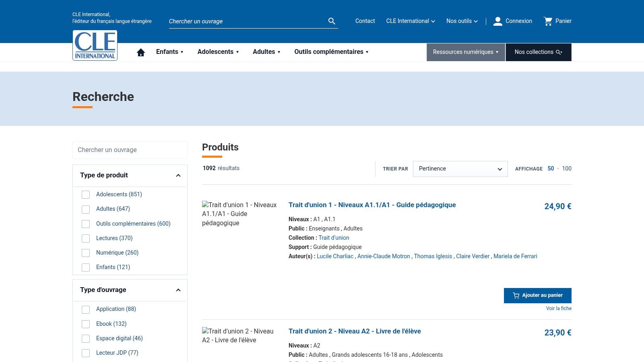Check the Application (88) filter
644x362 pixels.
click(x=86, y=309)
